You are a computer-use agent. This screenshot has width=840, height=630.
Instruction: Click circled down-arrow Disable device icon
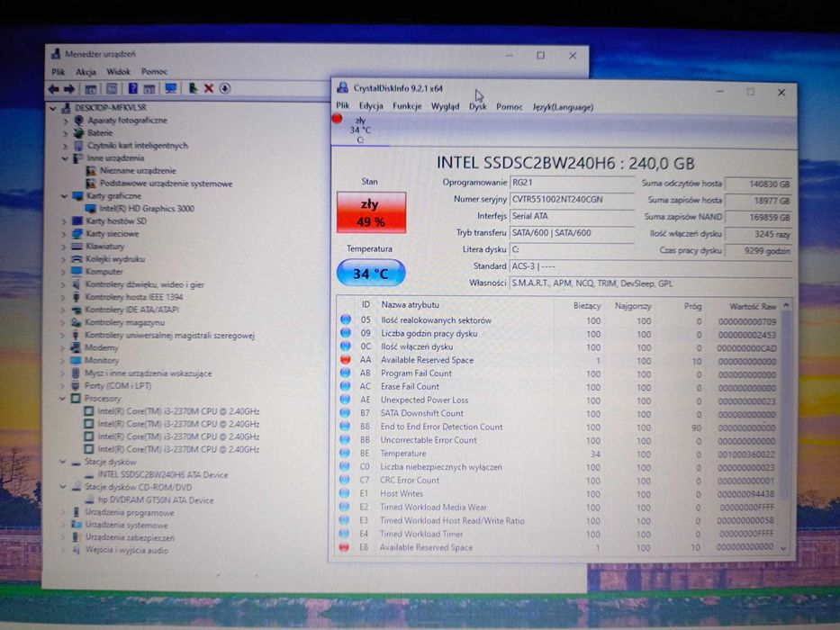click(x=225, y=88)
